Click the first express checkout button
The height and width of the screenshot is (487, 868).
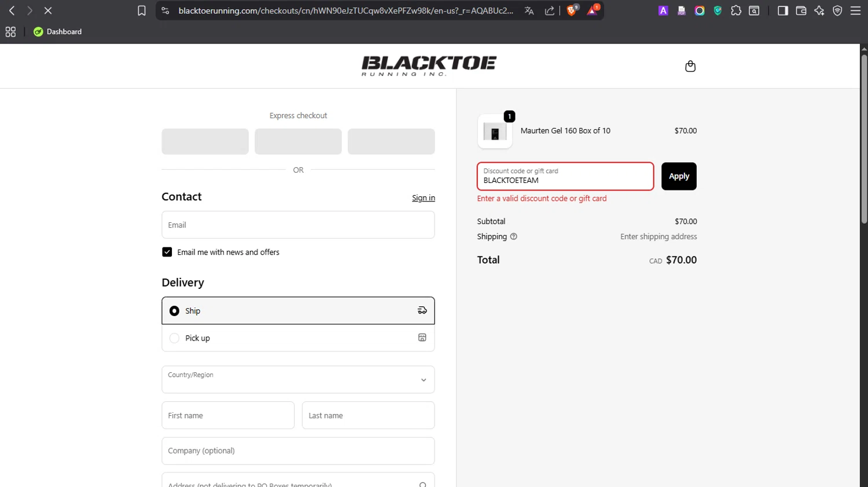point(205,141)
